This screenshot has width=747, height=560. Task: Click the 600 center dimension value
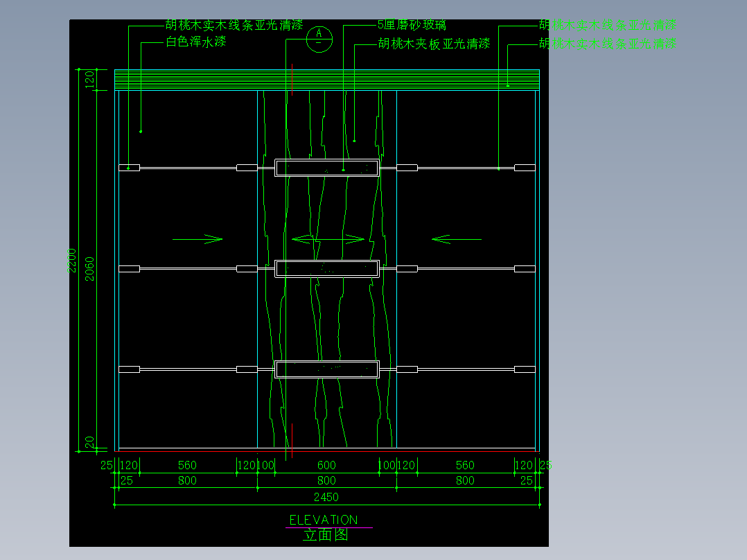326,465
